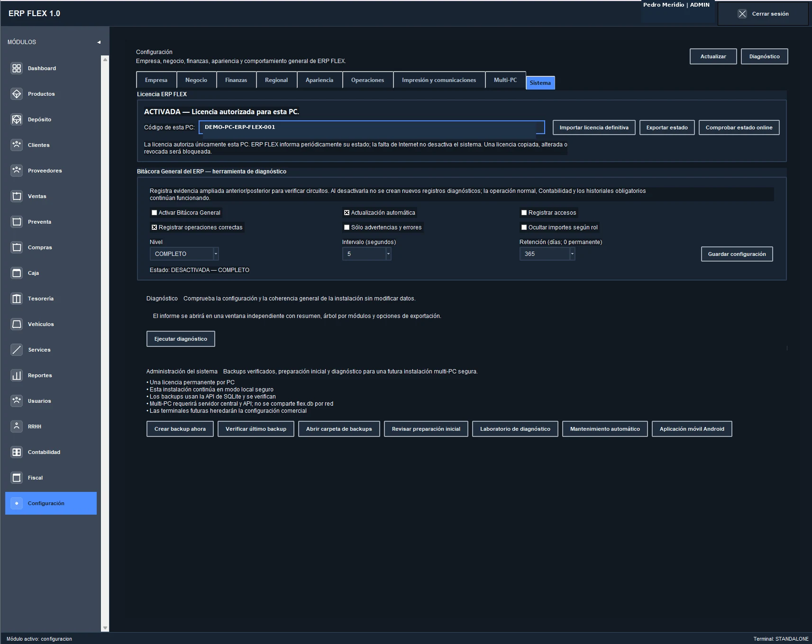812x644 pixels.
Task: Open the Compras module icon
Action: pos(17,247)
